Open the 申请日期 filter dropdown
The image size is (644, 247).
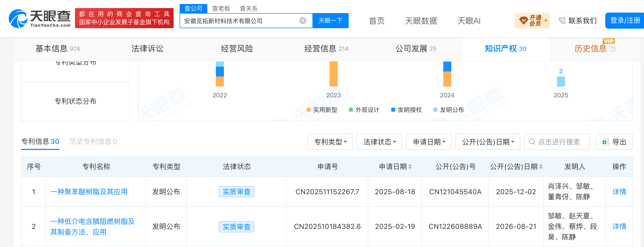point(429,142)
